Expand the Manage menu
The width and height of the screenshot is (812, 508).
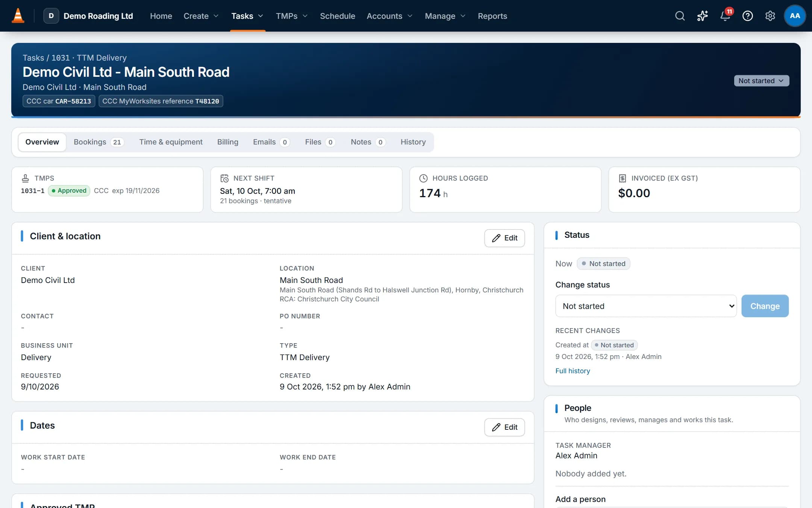pyautogui.click(x=445, y=16)
